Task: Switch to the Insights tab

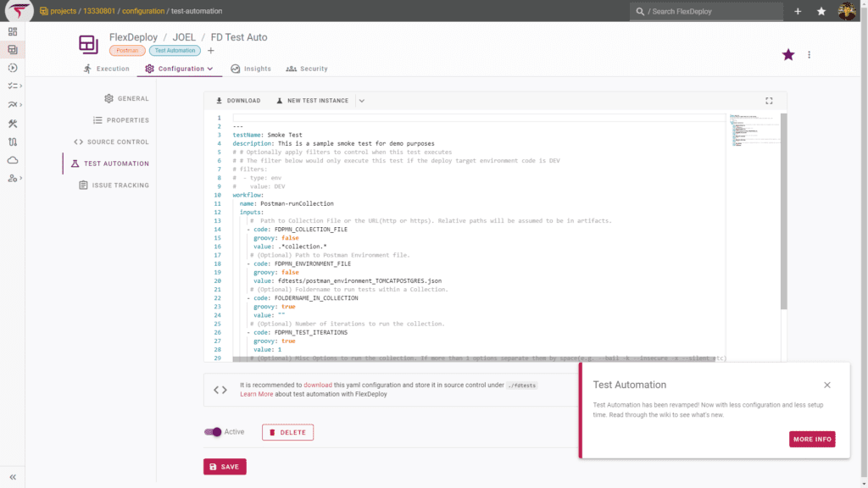Action: point(251,69)
